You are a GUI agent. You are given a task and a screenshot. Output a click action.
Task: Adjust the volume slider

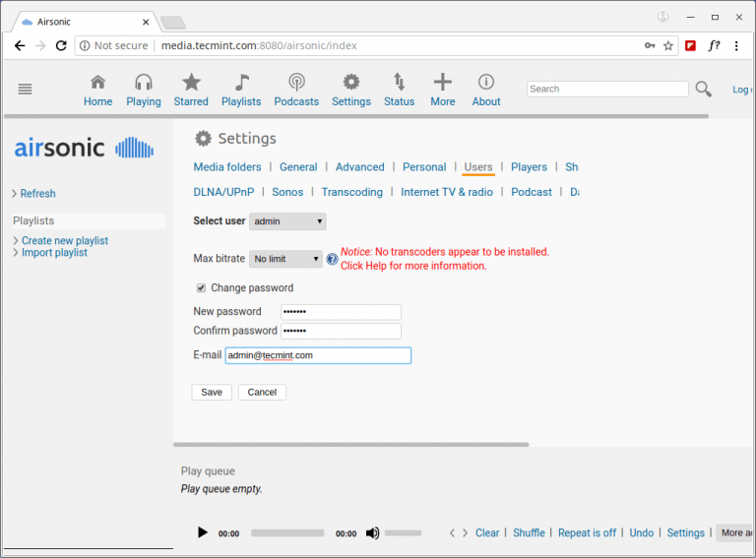[x=403, y=533]
